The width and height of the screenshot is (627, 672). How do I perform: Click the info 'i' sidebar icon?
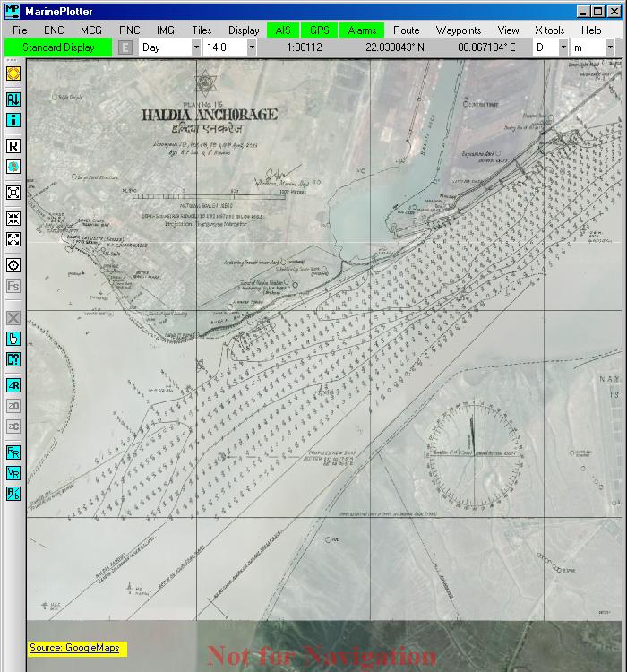[13, 120]
